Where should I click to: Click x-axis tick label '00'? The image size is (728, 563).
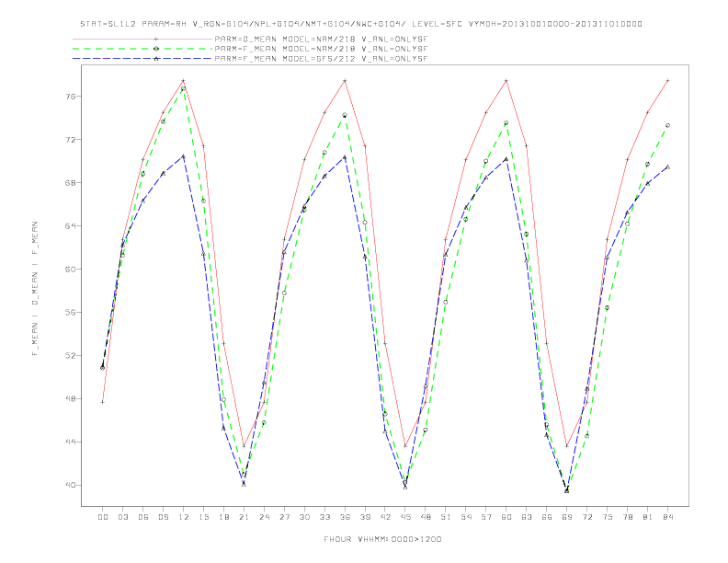(103, 517)
